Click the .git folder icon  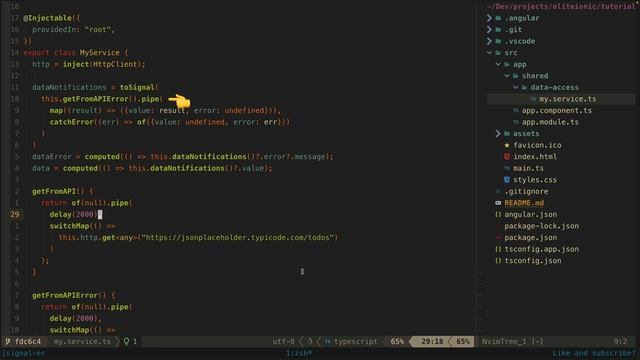point(498,29)
